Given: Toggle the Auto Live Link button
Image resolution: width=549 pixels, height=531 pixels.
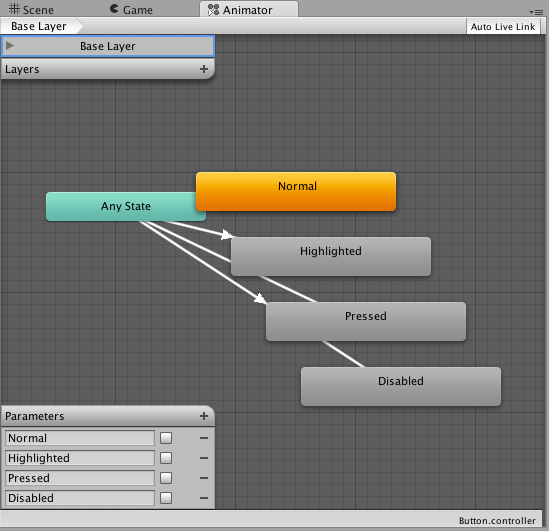Looking at the screenshot, I should tap(503, 27).
